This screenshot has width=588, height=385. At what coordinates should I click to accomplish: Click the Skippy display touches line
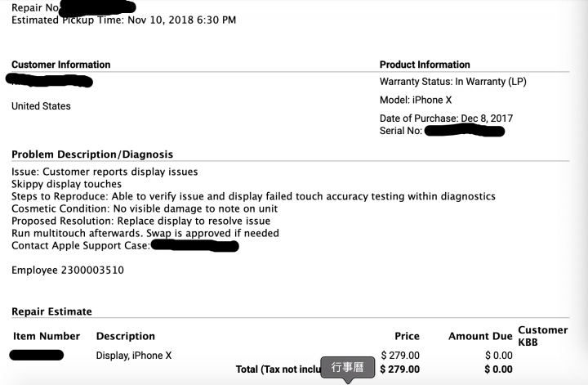coord(66,184)
